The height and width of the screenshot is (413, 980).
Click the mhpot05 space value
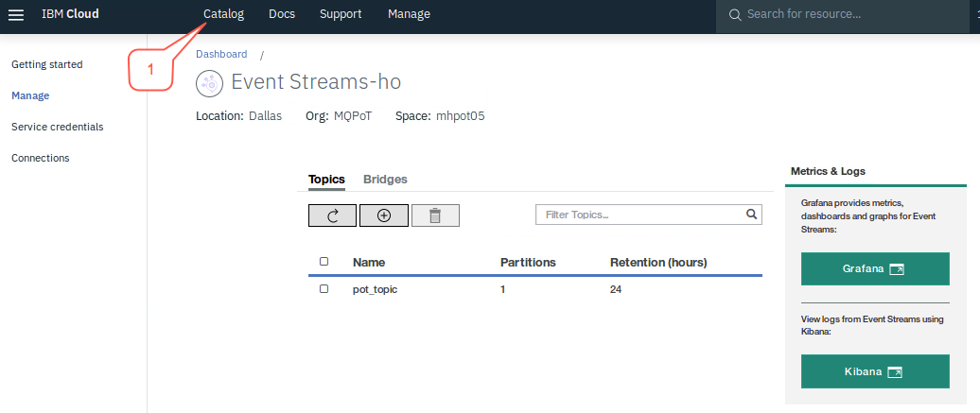(461, 116)
